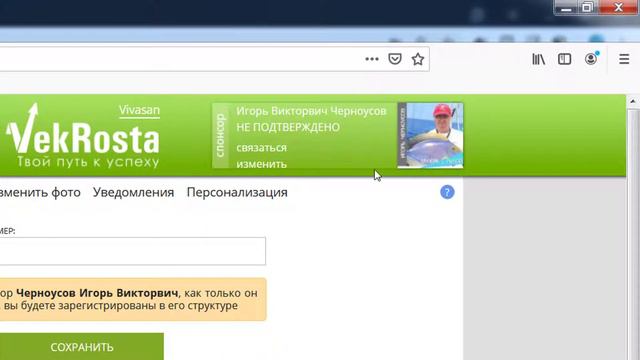The image size is (640, 360).
Task: Minimize the browser window
Action: coord(566,8)
